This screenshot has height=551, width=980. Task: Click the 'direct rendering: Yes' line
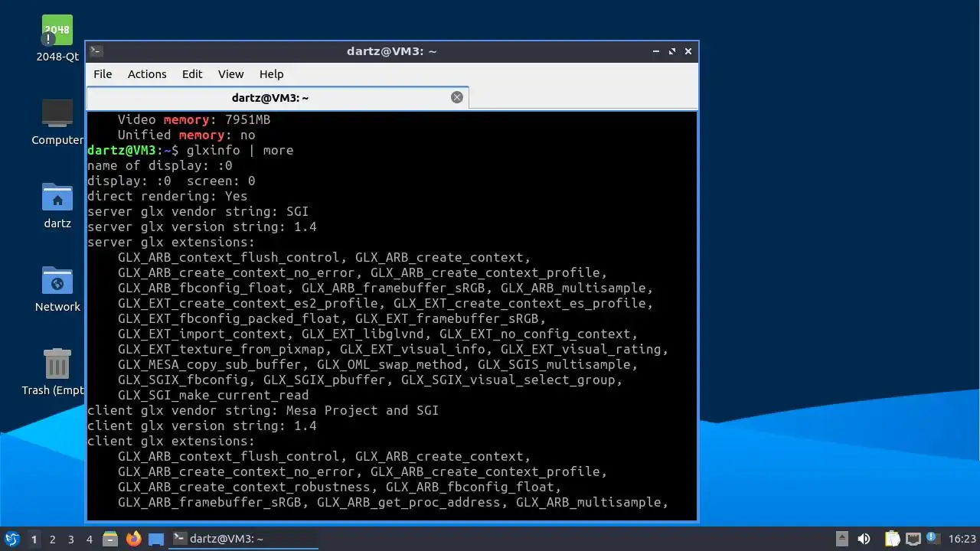(168, 196)
